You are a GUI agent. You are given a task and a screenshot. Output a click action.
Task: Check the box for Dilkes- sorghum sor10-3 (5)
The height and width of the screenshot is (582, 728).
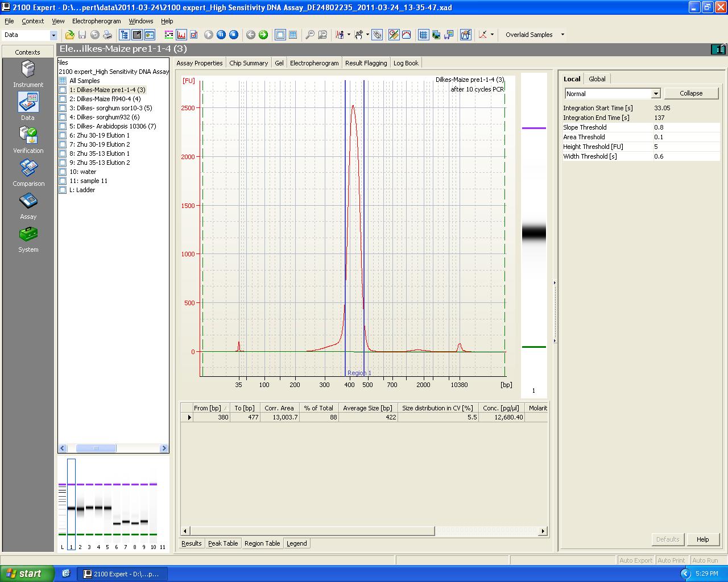[63, 108]
